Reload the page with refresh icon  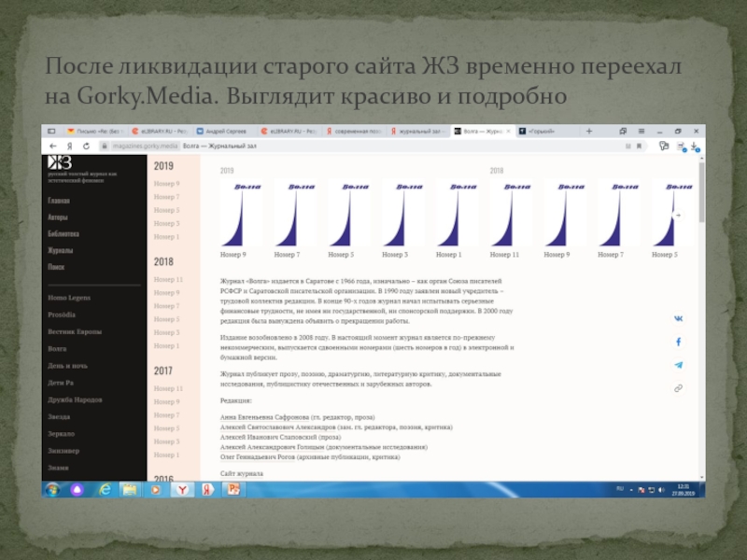tap(86, 147)
